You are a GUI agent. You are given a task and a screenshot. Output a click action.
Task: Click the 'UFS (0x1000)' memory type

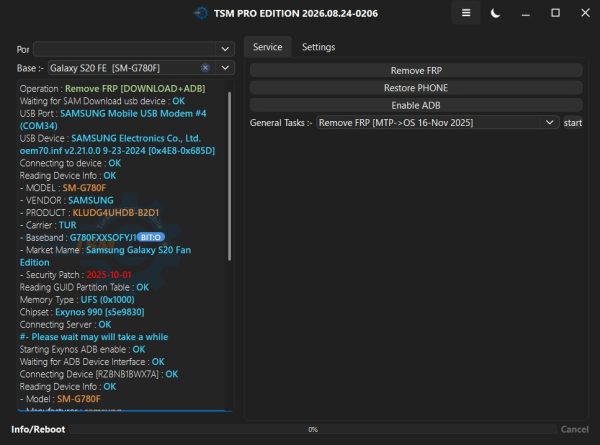click(107, 300)
